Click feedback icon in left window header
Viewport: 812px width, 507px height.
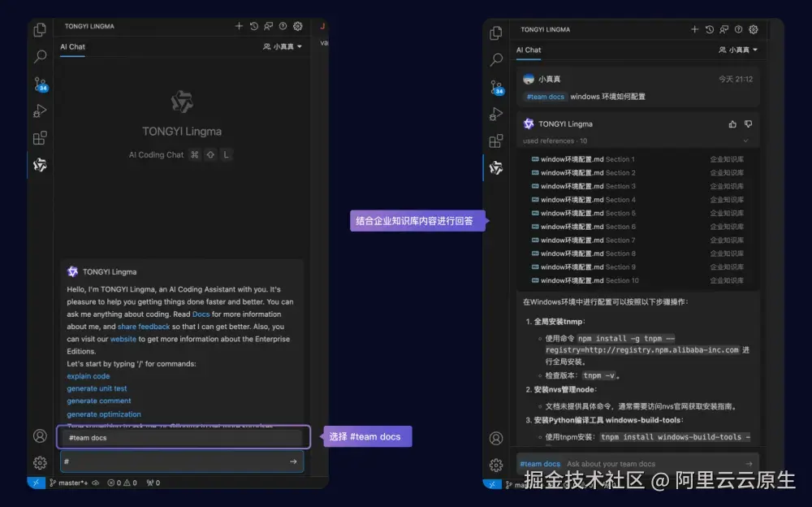click(268, 26)
